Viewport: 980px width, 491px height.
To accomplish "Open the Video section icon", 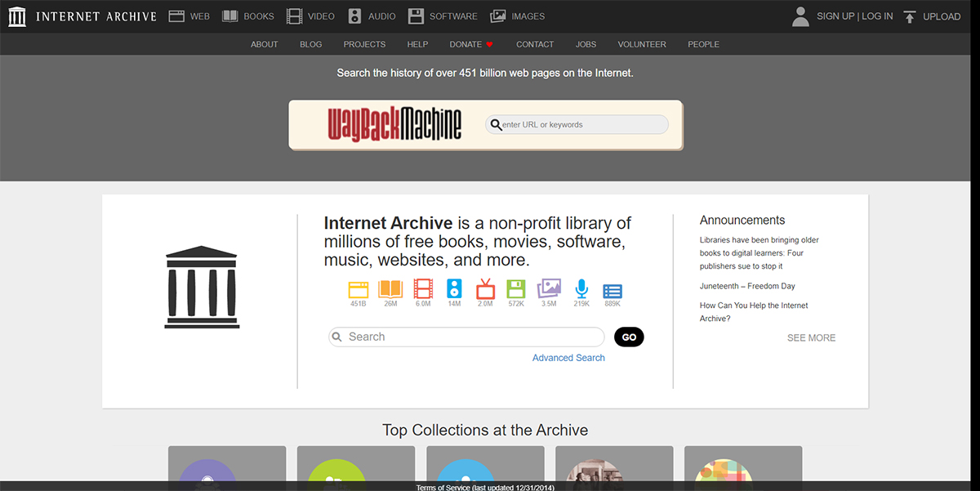I will point(294,16).
